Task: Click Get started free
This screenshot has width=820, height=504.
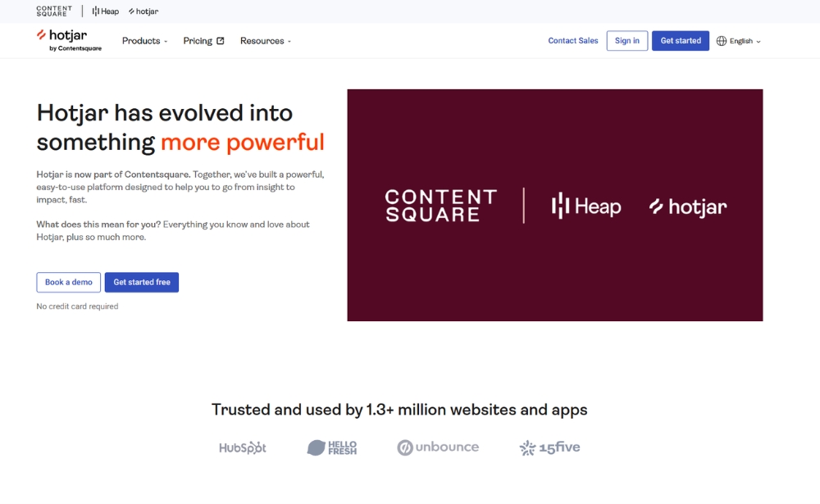Action: pos(142,282)
